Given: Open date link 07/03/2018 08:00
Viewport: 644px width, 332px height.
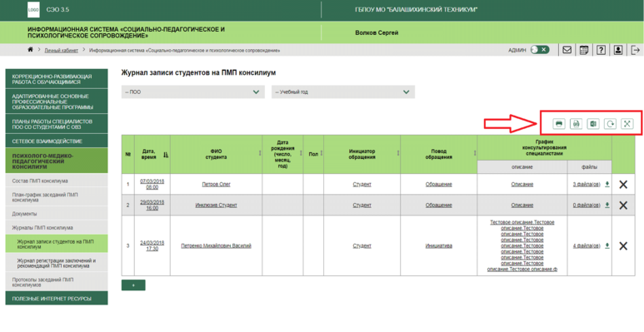Looking at the screenshot, I should click(152, 184).
